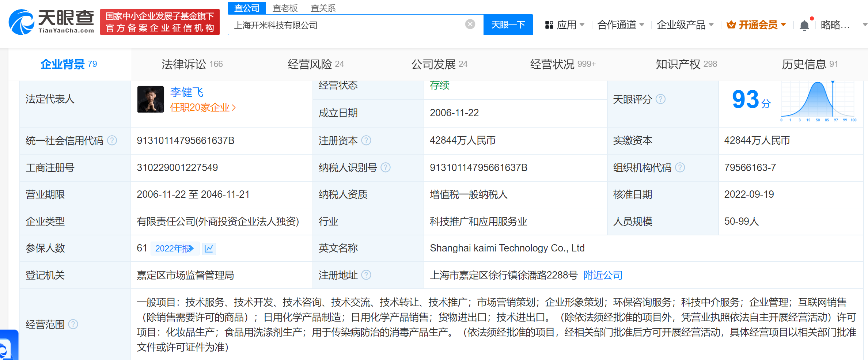Select the 经营风险 tab
The image size is (868, 360).
coord(316,64)
